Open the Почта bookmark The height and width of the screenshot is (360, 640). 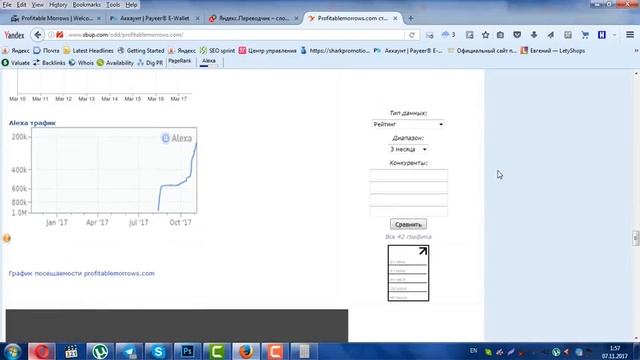[x=47, y=51]
